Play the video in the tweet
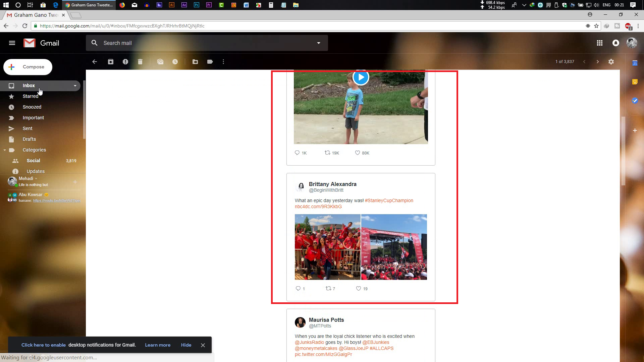644x362 pixels. 361,77
